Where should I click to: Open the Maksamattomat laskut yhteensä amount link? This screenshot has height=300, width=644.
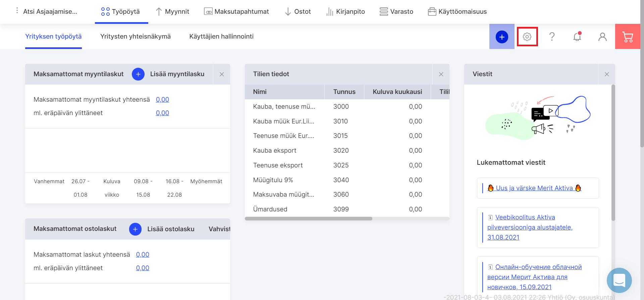143,255
